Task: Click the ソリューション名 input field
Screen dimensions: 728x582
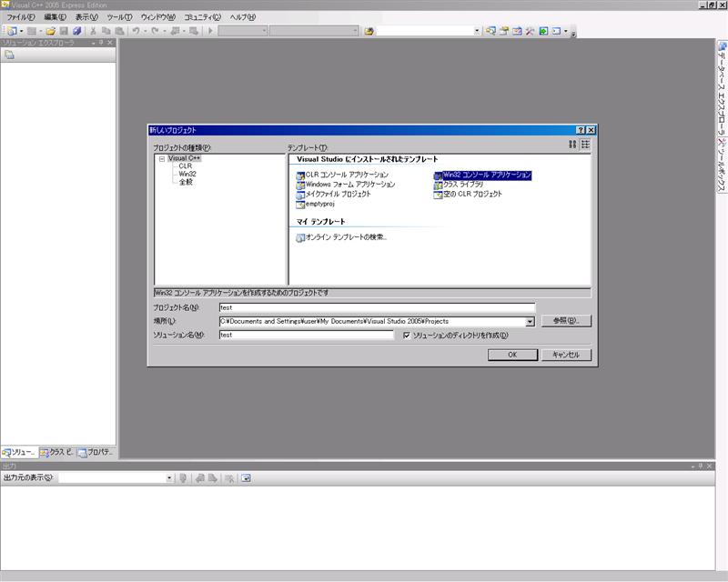Action: 307,335
